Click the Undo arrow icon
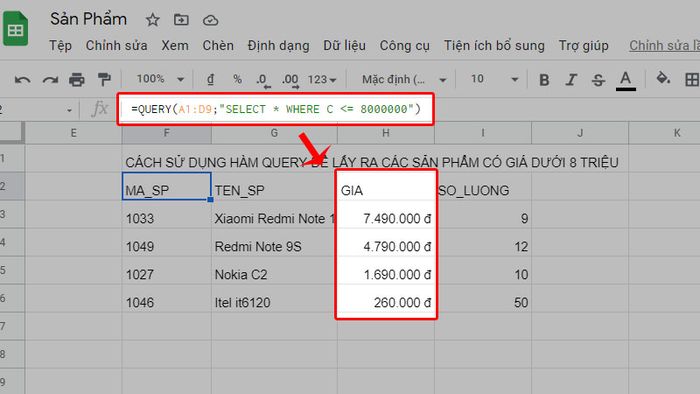This screenshot has height=394, width=700. (x=22, y=80)
